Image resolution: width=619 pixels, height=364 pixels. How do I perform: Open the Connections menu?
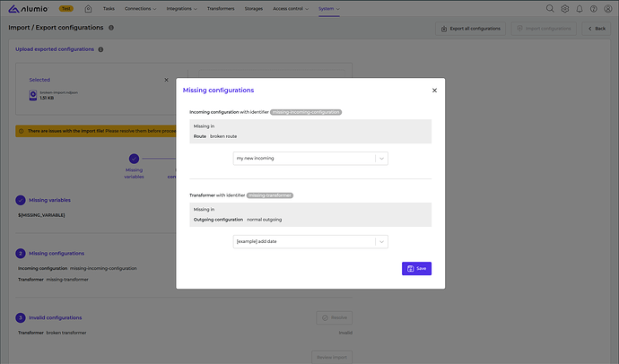(x=142, y=9)
